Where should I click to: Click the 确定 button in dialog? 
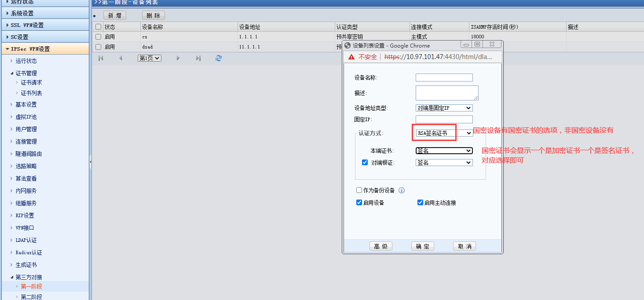point(422,246)
